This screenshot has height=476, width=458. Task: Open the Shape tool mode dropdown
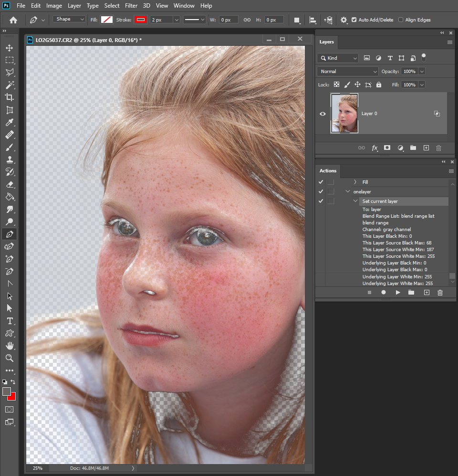tap(68, 19)
